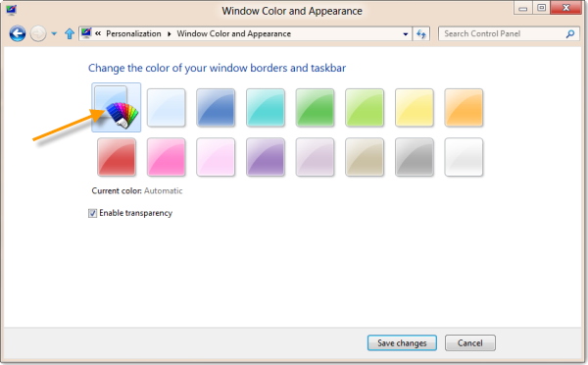Image resolution: width=588 pixels, height=365 pixels.
Task: Click the title bar window icon
Action: click(11, 10)
